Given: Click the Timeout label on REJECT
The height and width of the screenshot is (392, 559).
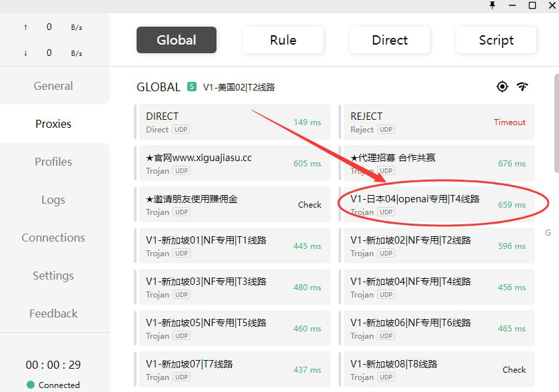Looking at the screenshot, I should click(x=510, y=122).
